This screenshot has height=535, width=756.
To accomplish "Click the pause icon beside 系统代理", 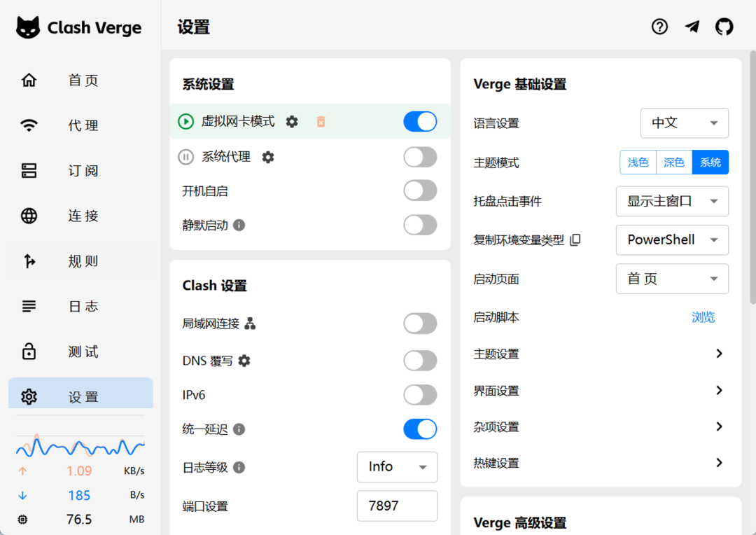I will coord(185,157).
